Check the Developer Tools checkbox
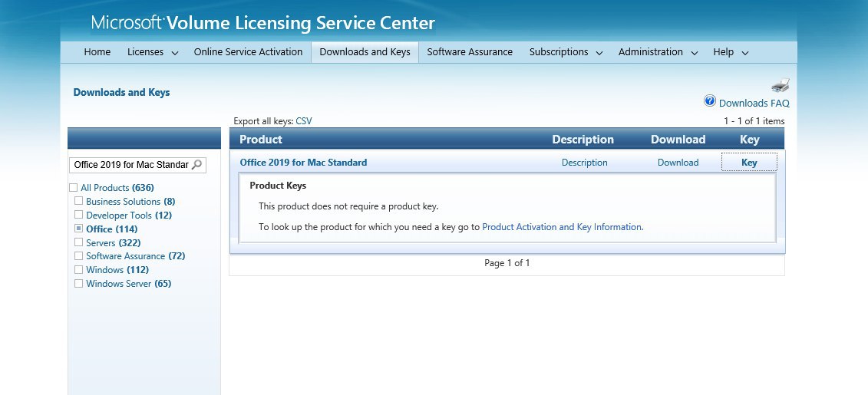This screenshot has width=868, height=395. pyautogui.click(x=78, y=215)
